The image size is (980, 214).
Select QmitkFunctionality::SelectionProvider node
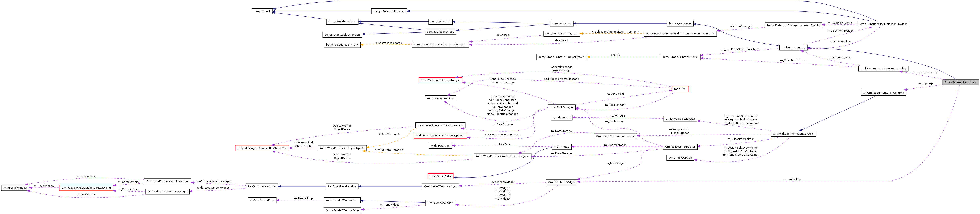point(883,24)
